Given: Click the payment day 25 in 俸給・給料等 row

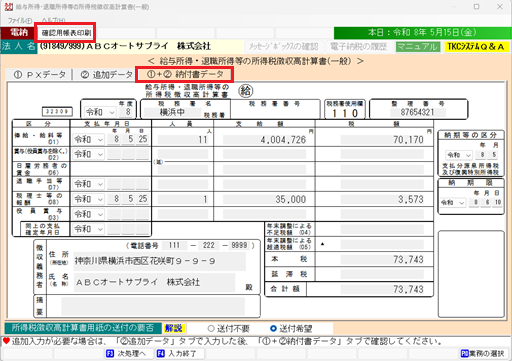Looking at the screenshot, I should pyautogui.click(x=143, y=139).
